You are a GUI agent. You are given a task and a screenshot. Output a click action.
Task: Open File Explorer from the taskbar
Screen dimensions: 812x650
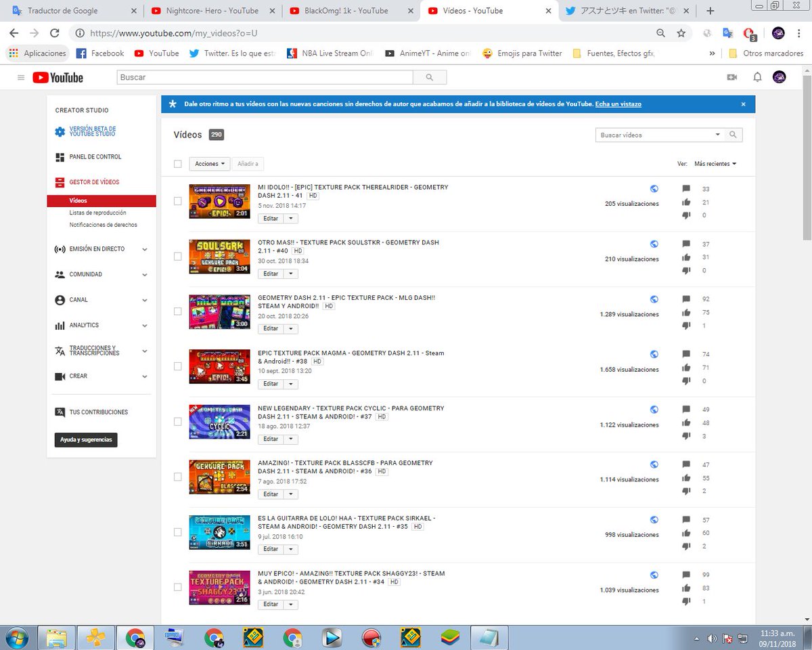57,638
